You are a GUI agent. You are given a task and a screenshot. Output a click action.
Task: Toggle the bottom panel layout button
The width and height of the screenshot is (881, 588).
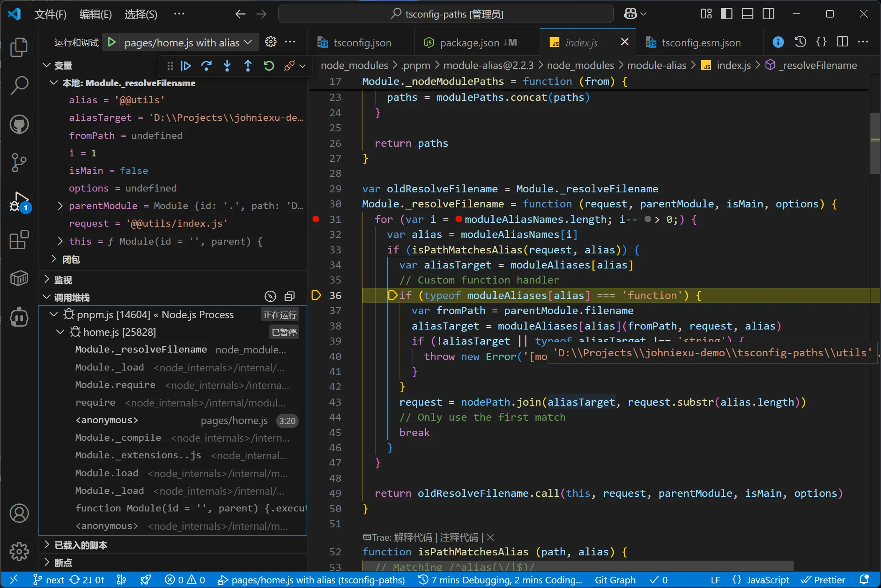tap(748, 14)
